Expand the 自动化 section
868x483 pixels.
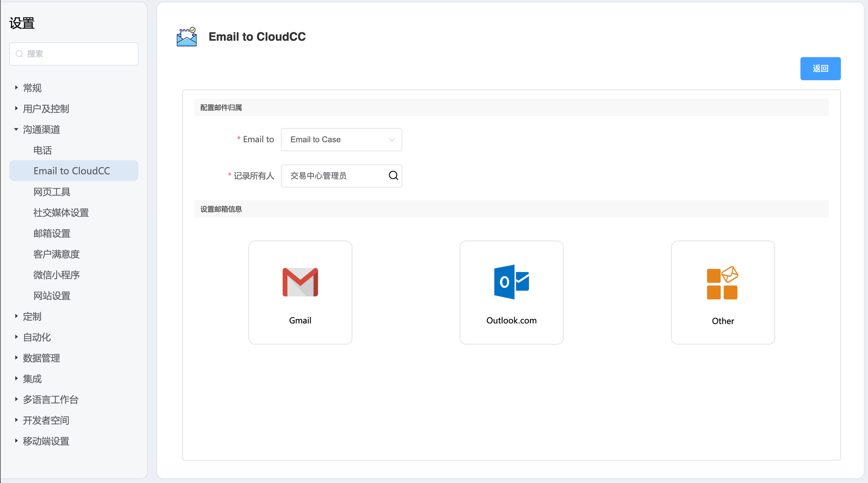(x=36, y=337)
